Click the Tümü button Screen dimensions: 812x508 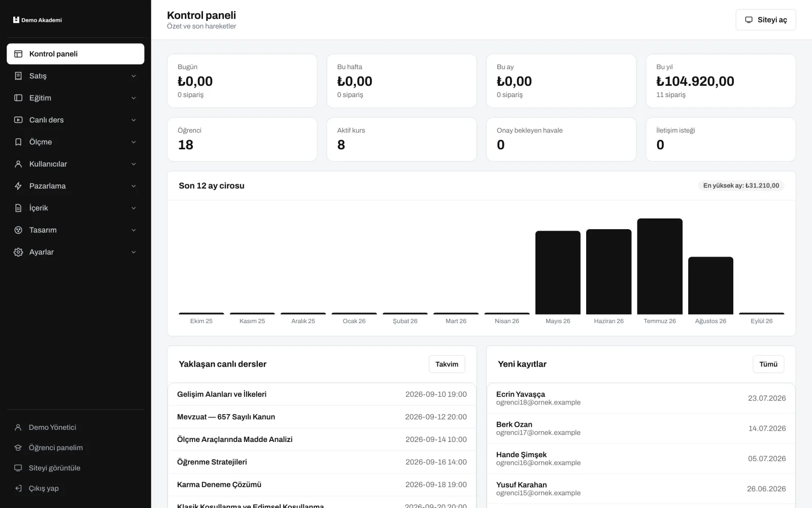click(x=768, y=364)
